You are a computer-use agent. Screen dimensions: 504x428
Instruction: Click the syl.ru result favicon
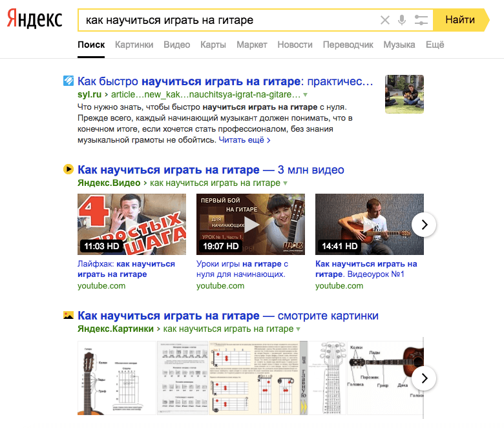tap(68, 81)
